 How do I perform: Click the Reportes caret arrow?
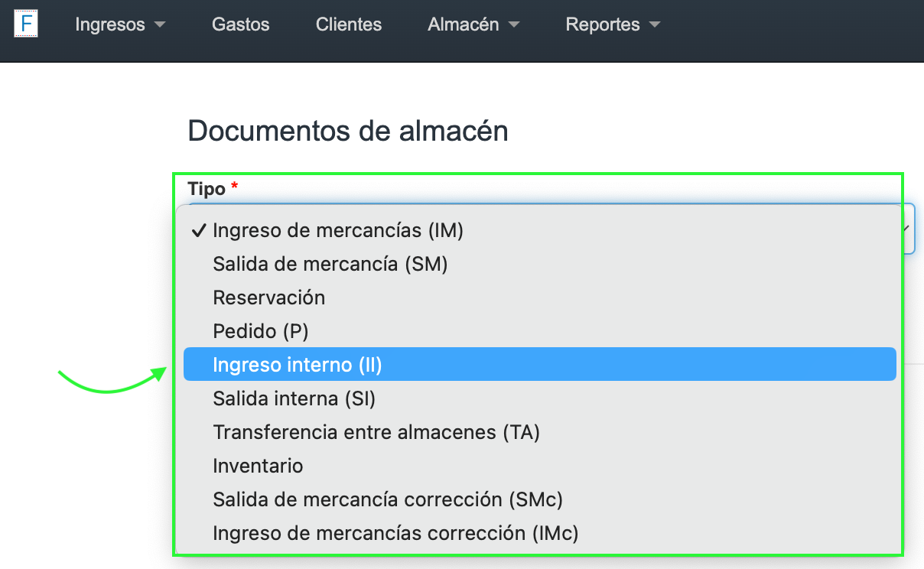[x=654, y=24]
